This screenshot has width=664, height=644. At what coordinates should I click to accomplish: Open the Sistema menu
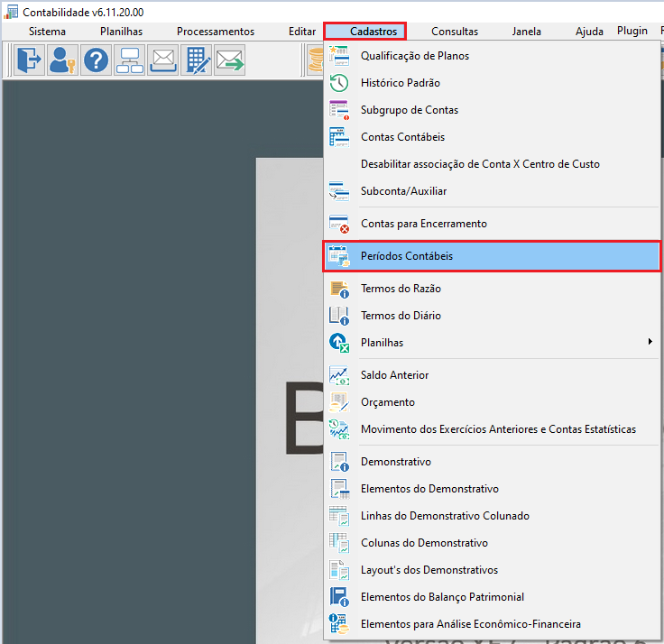click(47, 32)
